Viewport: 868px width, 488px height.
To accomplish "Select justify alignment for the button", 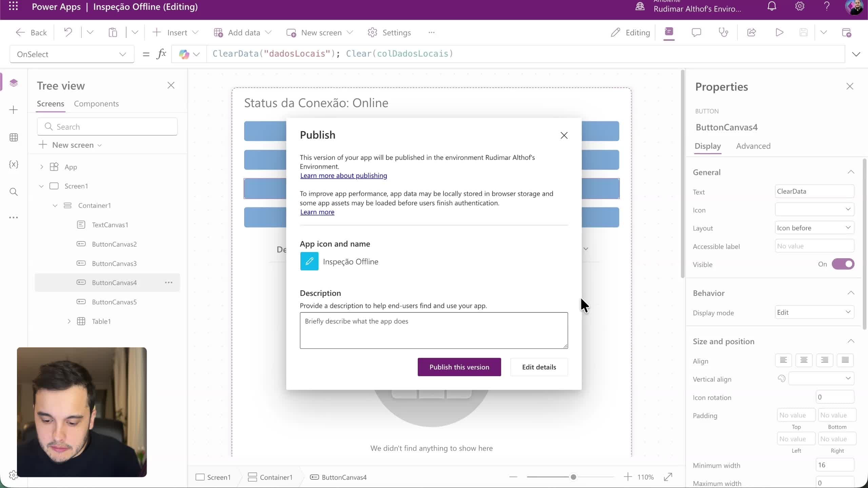I will (x=845, y=360).
